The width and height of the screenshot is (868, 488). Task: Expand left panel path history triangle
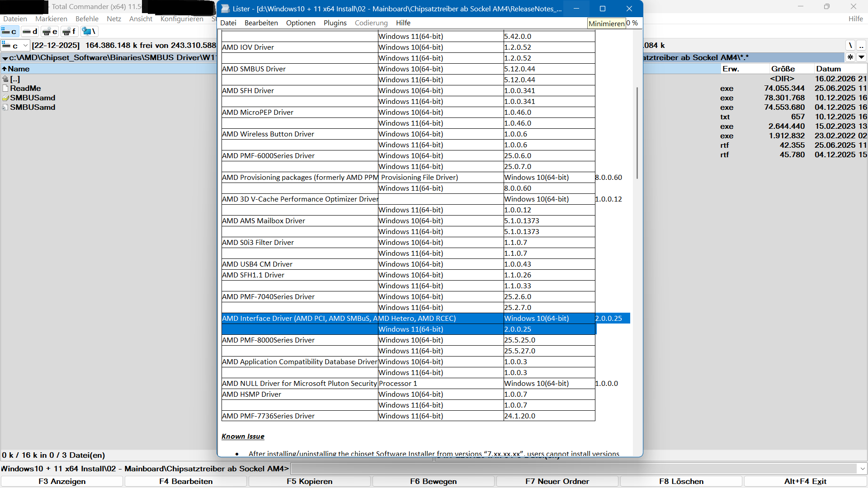pyautogui.click(x=5, y=58)
